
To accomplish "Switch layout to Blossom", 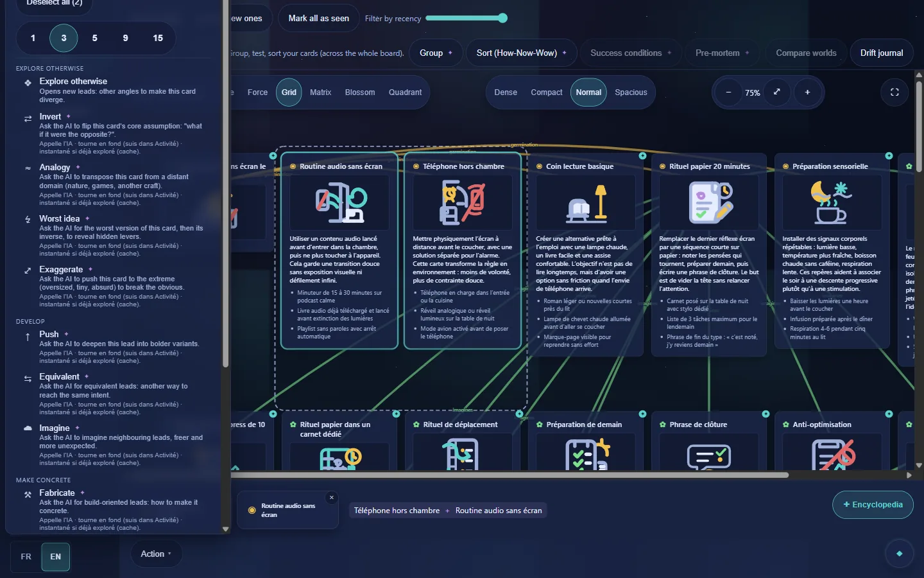I will (x=360, y=92).
